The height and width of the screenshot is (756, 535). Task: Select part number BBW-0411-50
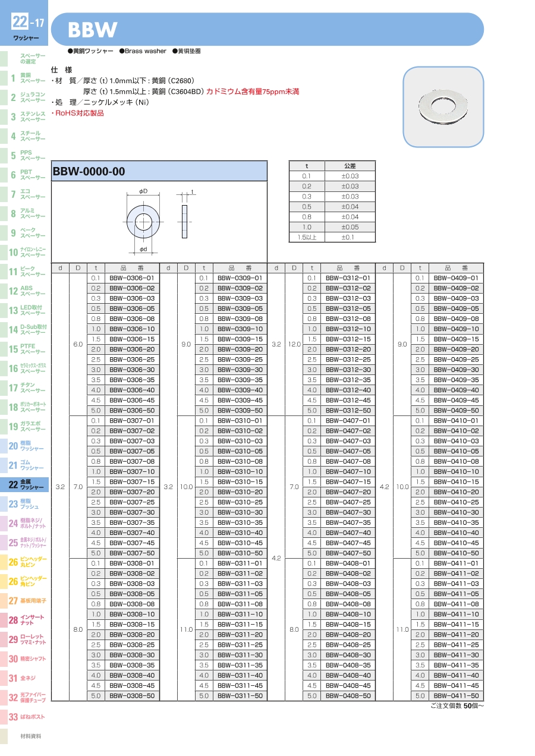[x=456, y=696]
